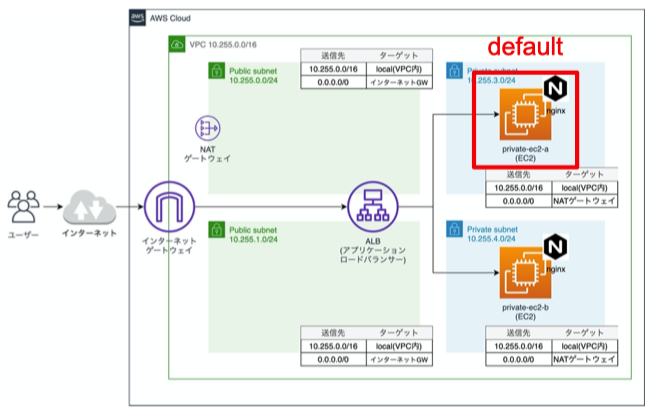Screen dimensions: 652x416
Task: Click 0.0.0.0/0 cell in Public subnet 10.255.0.0/24 table
Action: [333, 82]
